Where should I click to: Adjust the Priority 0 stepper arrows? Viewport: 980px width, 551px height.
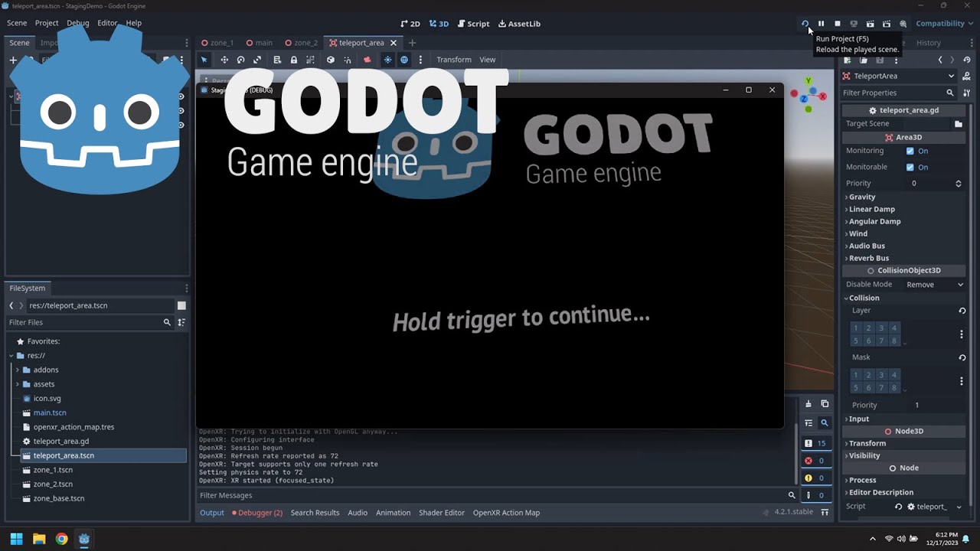coord(959,184)
